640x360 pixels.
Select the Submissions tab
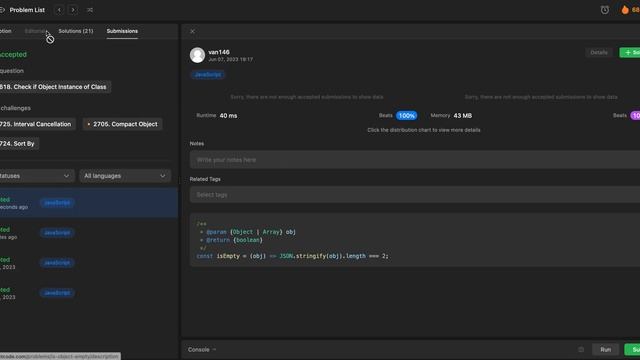pos(122,31)
